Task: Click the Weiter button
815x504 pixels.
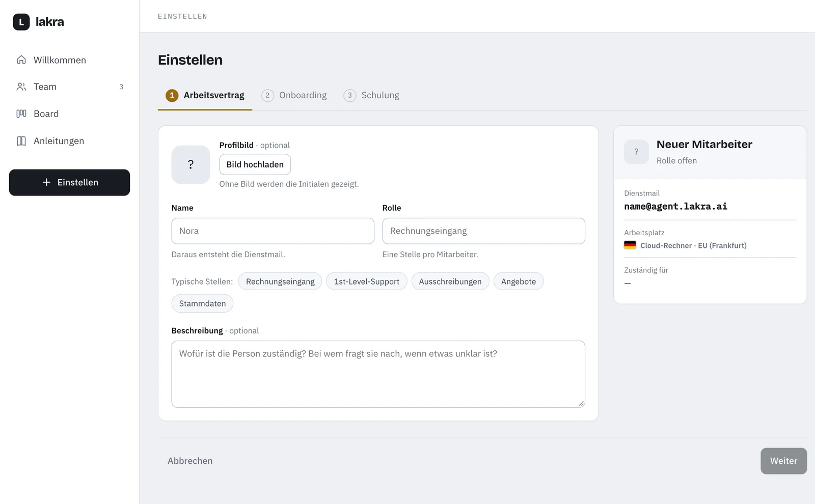Action: 783,461
